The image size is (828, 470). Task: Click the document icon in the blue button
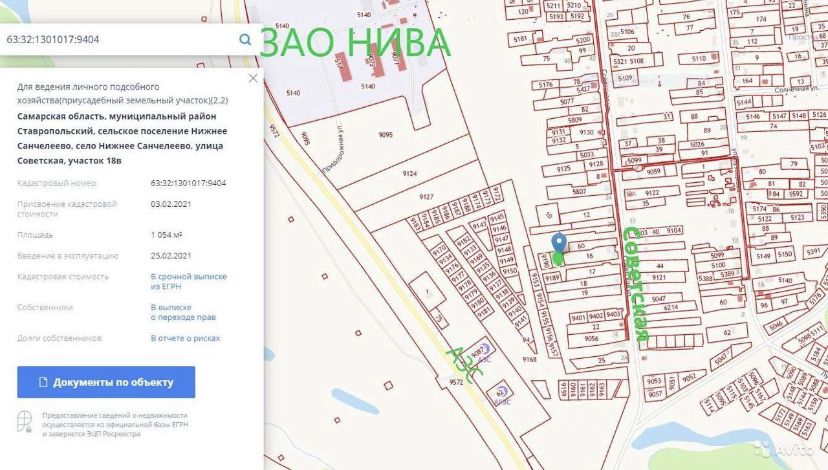(43, 382)
